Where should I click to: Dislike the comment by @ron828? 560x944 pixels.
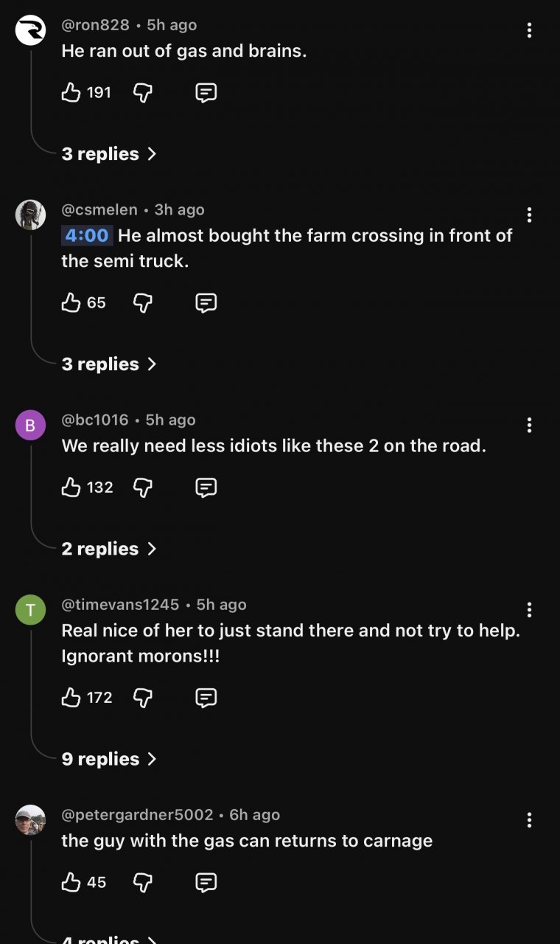[x=142, y=92]
